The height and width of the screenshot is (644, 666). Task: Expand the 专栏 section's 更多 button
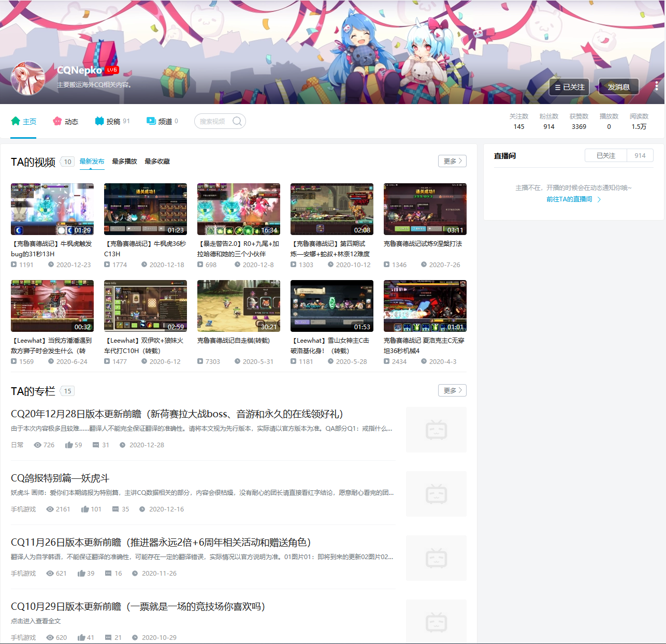(x=452, y=390)
